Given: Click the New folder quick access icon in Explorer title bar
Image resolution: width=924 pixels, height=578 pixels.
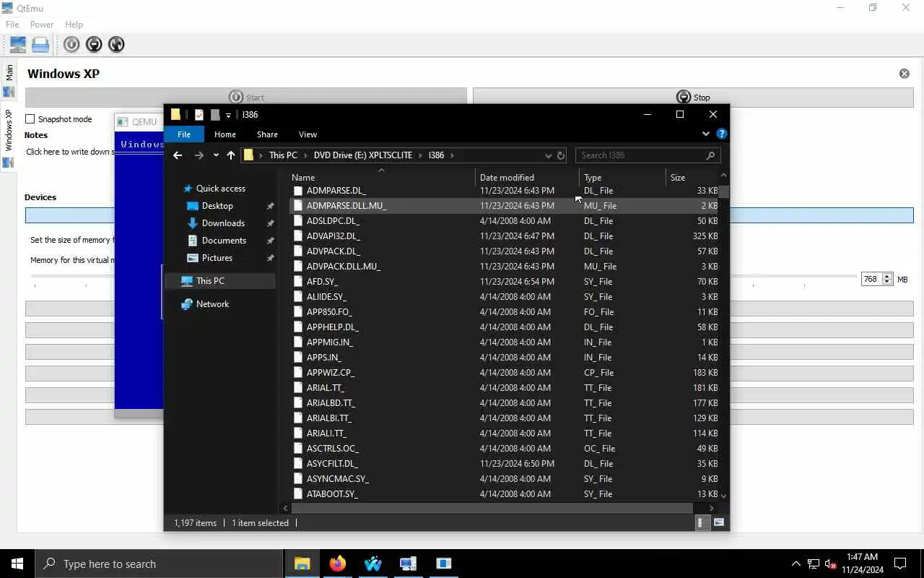Looking at the screenshot, I should (x=214, y=115).
